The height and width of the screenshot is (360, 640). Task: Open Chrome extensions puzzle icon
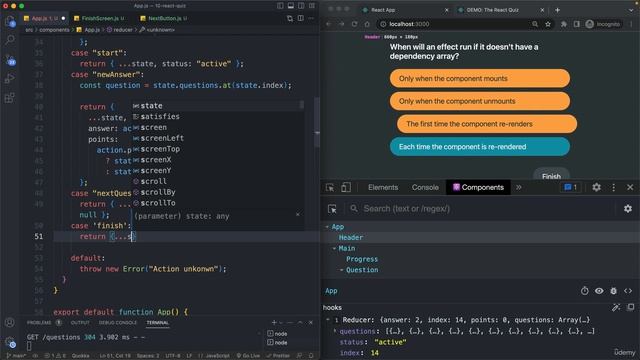(x=564, y=24)
